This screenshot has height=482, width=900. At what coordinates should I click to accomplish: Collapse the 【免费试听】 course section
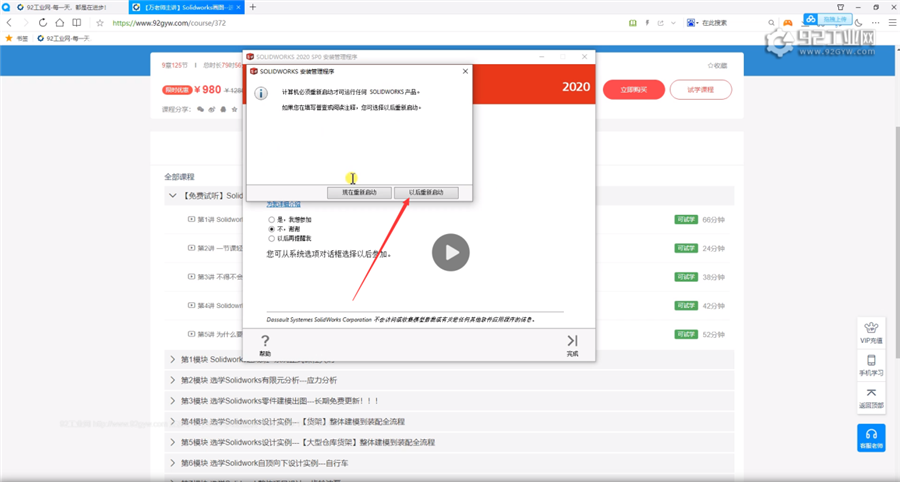[172, 196]
